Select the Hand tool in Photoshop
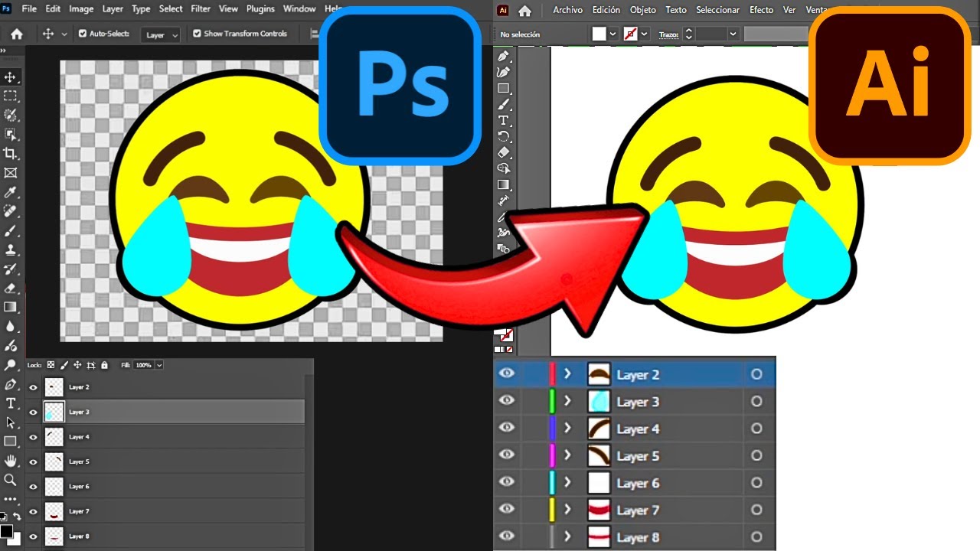 point(11,461)
